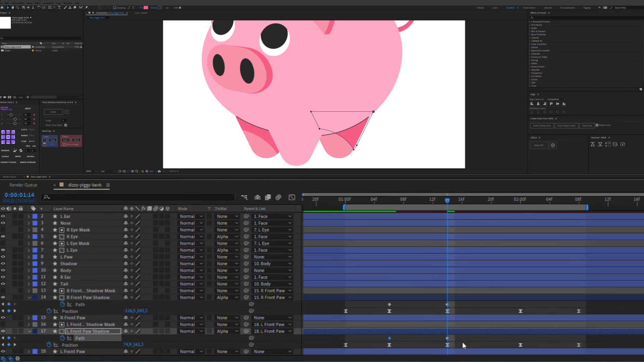Click the timeline layer search field

coord(138,197)
